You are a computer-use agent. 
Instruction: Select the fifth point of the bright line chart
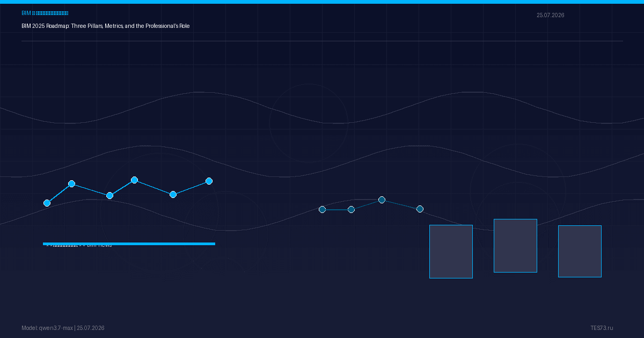pyautogui.click(x=173, y=194)
